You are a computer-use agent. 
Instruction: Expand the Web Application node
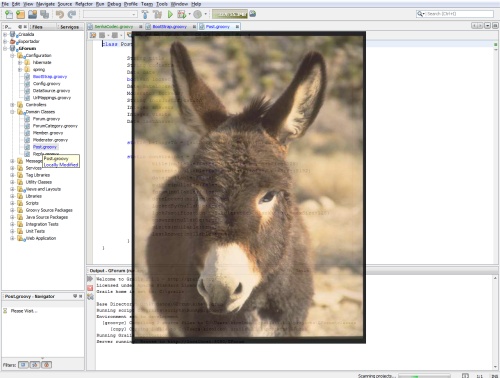12,238
